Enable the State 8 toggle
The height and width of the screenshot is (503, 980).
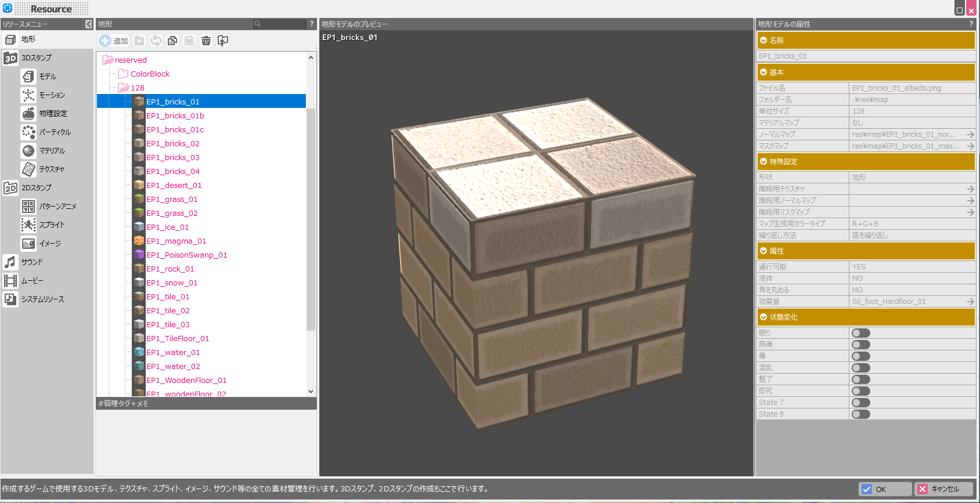pyautogui.click(x=860, y=414)
